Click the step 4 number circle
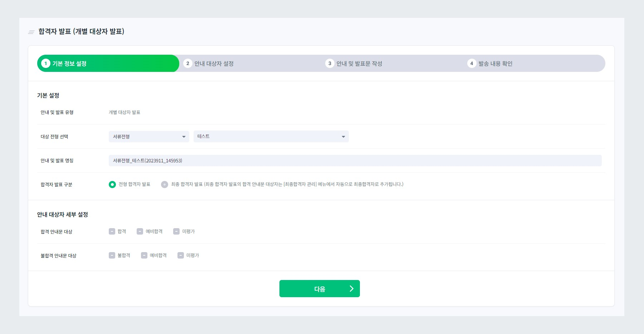 click(472, 63)
